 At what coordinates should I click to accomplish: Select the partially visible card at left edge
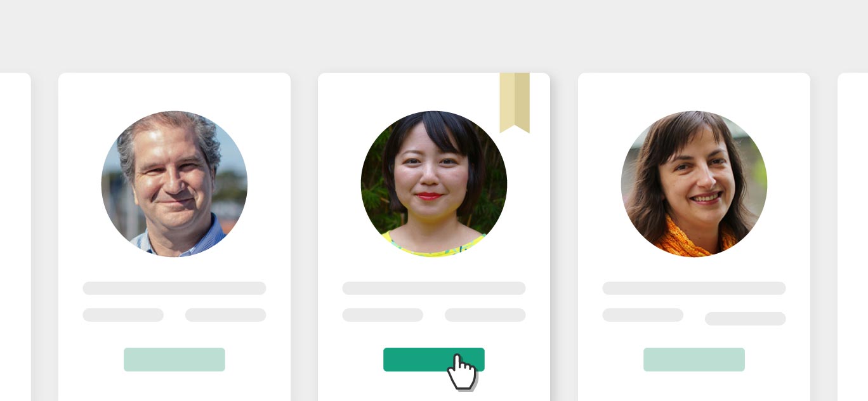coord(15,237)
